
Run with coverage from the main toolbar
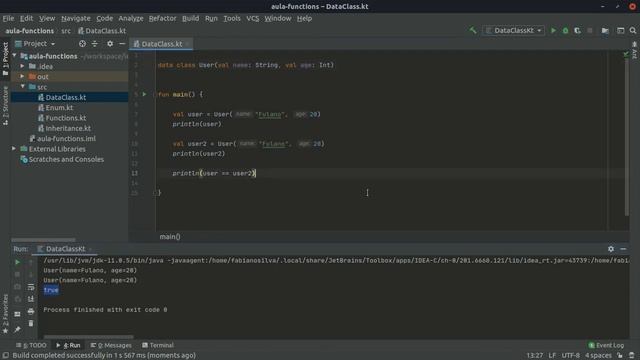click(577, 30)
